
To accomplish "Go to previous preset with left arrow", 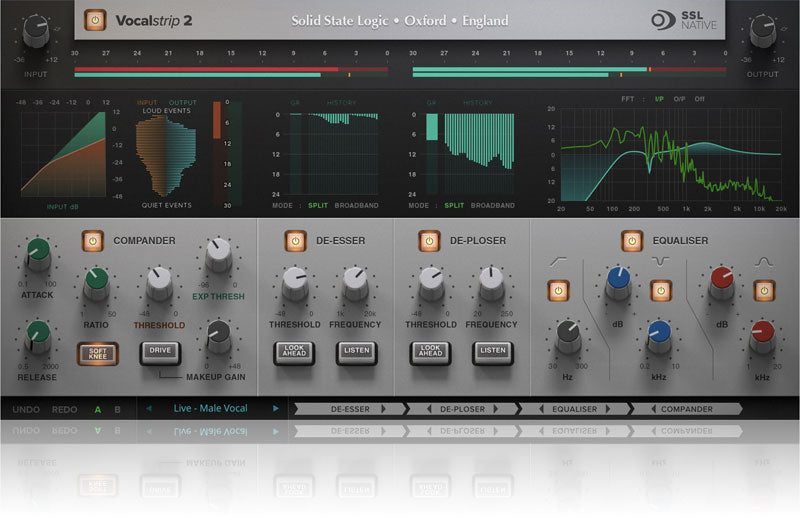I will 148,408.
